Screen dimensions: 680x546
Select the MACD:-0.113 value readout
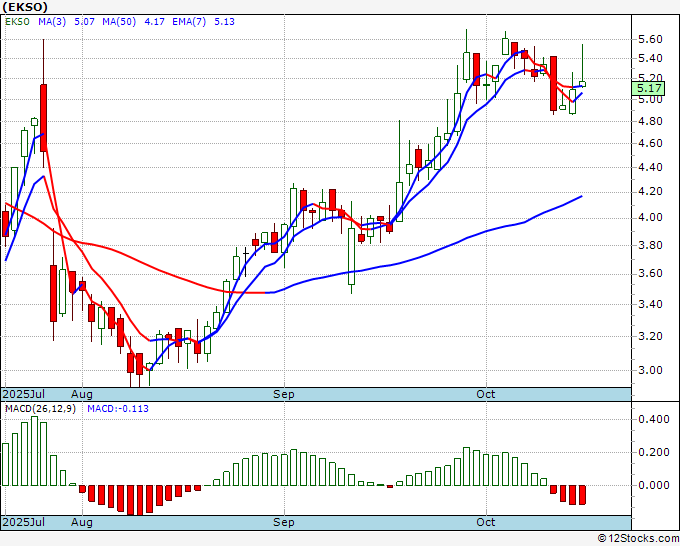pos(118,409)
